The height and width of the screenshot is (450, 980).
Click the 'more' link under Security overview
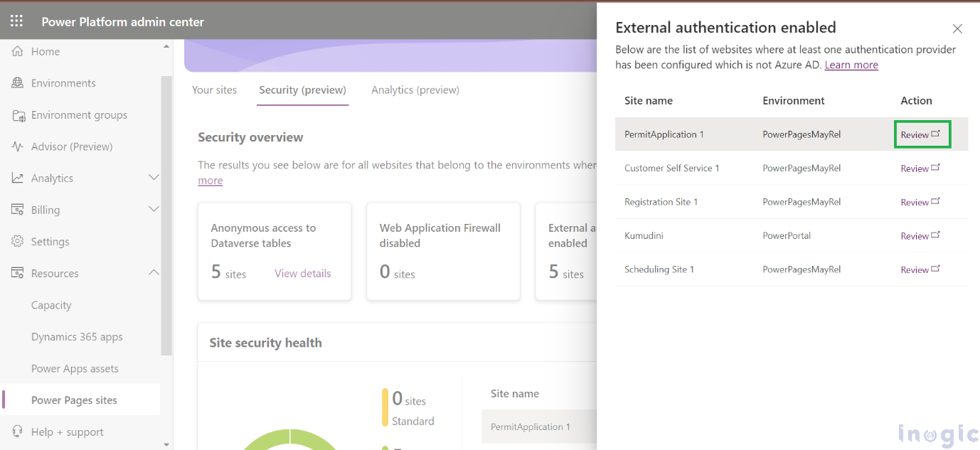pos(210,181)
